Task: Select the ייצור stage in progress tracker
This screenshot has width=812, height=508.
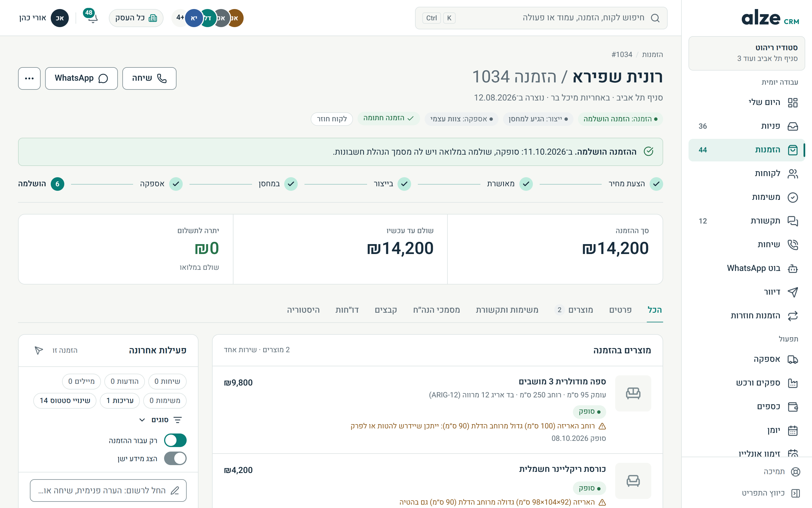Action: pos(392,184)
